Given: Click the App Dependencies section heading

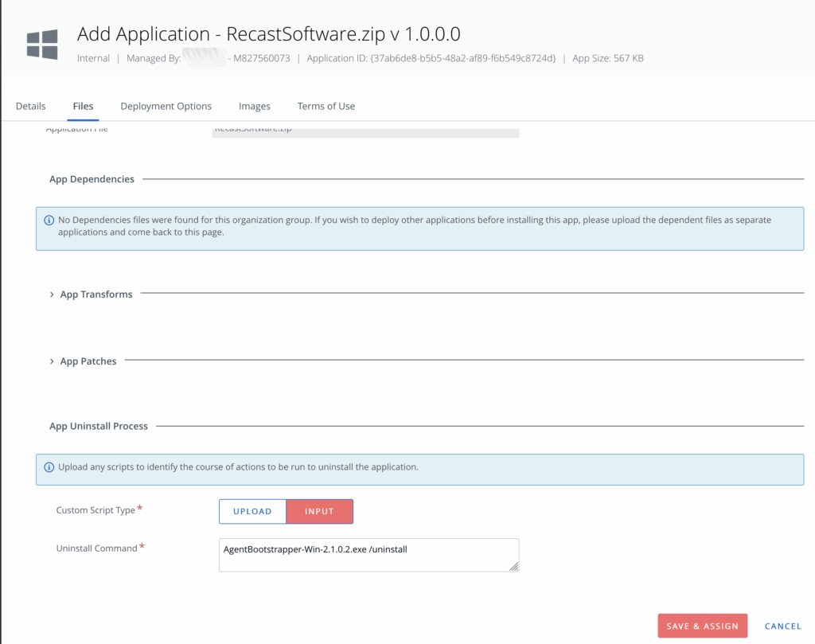Looking at the screenshot, I should click(92, 179).
